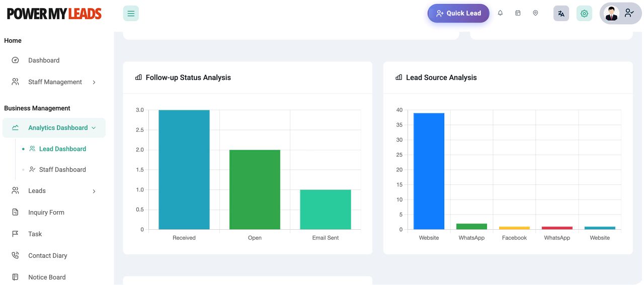Click the Task flag icon

tap(15, 234)
